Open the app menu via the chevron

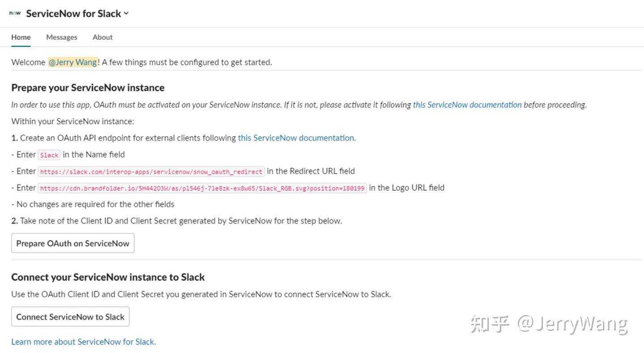[126, 14]
